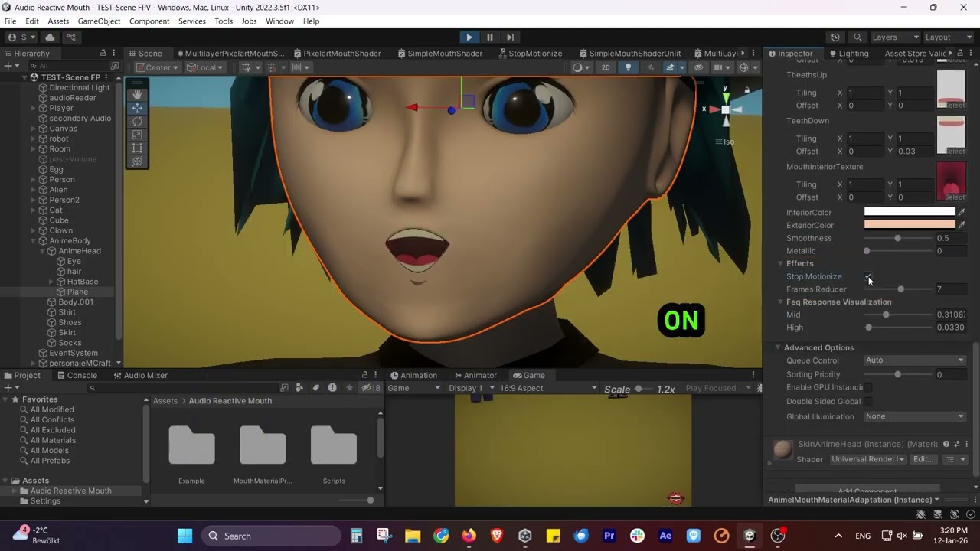Switch to the Console tab
This screenshot has height=551, width=980.
click(77, 375)
